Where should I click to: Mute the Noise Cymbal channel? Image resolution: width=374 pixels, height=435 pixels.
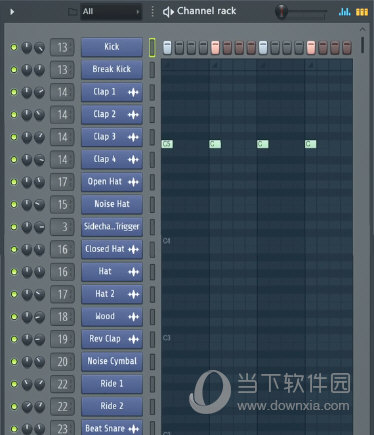click(x=14, y=362)
